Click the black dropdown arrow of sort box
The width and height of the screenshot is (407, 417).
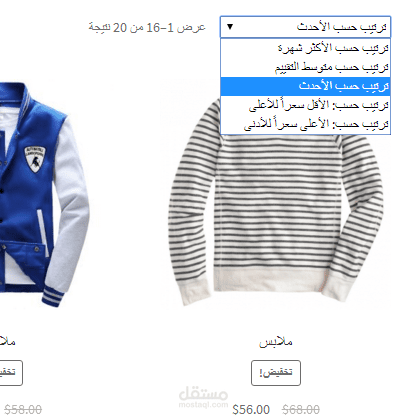[230, 27]
